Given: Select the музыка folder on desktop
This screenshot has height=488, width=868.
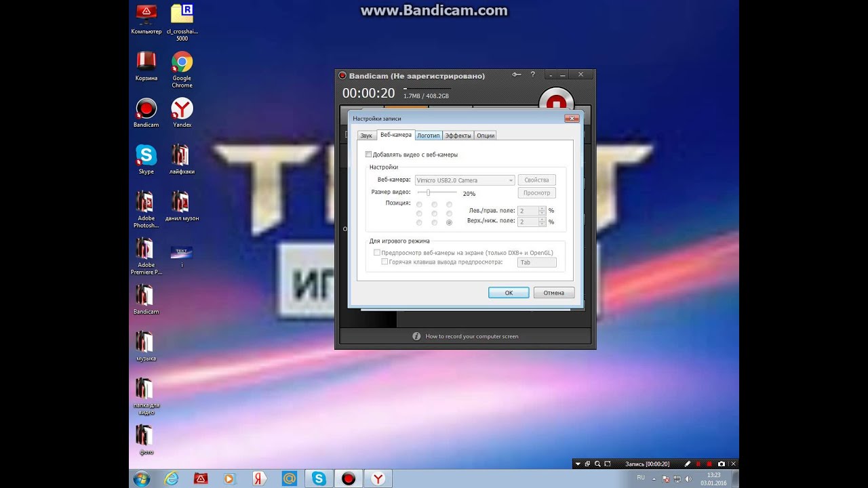Looking at the screenshot, I should pos(146,346).
